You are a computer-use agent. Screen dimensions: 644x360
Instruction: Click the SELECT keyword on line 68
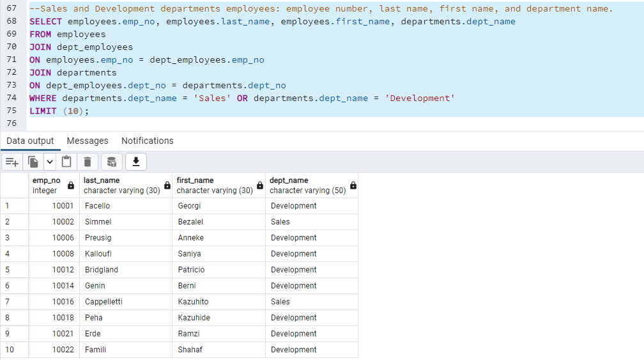click(45, 21)
